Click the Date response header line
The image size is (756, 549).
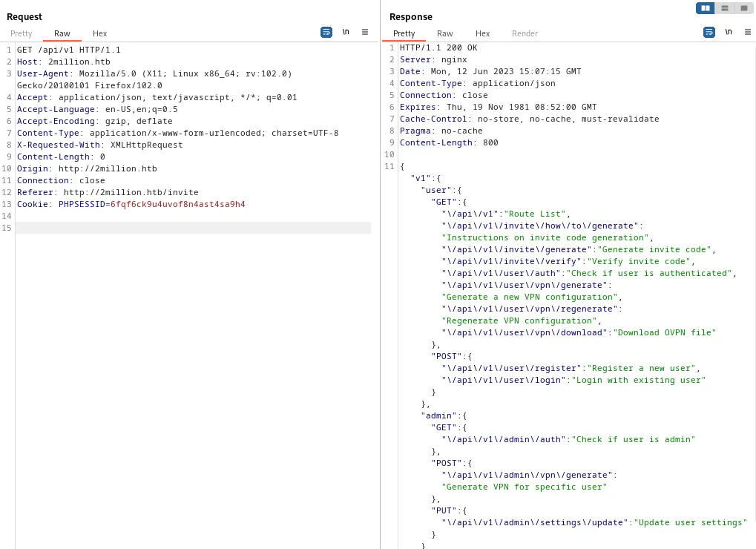[x=490, y=71]
